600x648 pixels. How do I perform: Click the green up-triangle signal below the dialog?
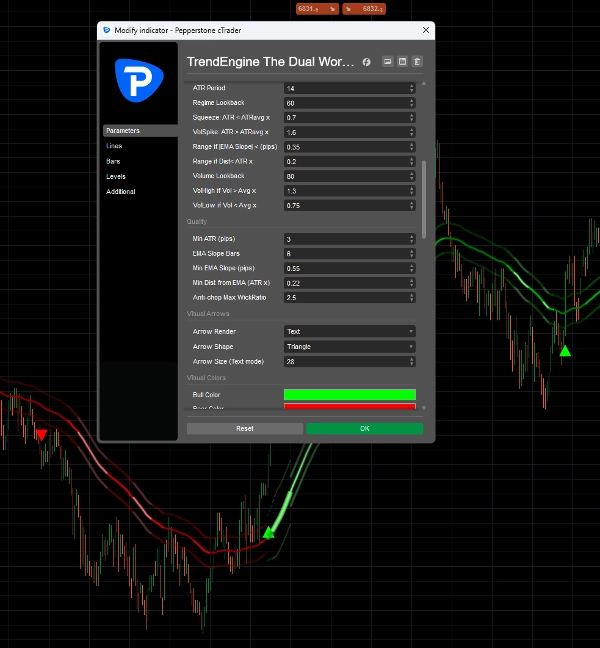click(x=269, y=533)
